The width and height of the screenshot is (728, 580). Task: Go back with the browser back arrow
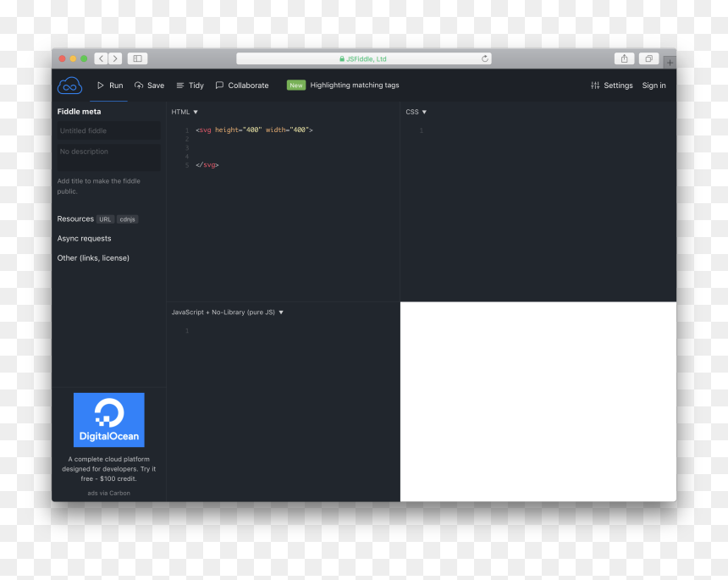(x=101, y=58)
